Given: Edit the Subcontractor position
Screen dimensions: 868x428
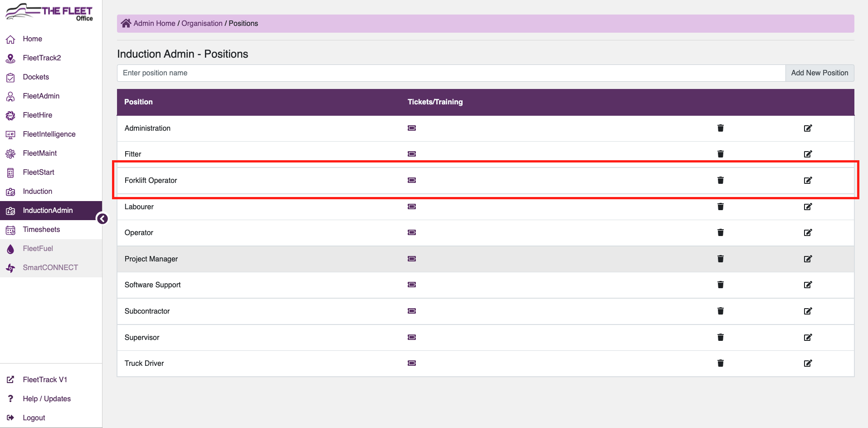Looking at the screenshot, I should (808, 311).
